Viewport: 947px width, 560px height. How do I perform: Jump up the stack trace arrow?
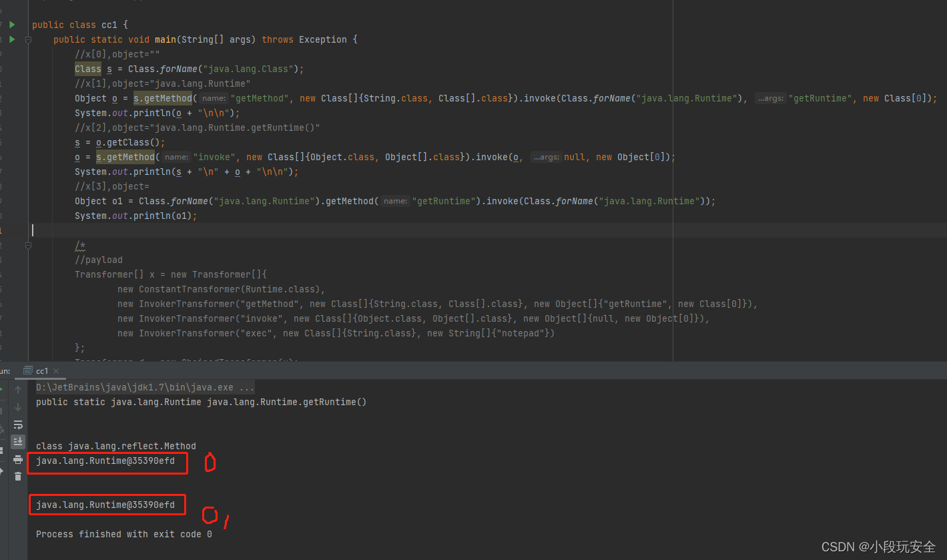pos(18,390)
